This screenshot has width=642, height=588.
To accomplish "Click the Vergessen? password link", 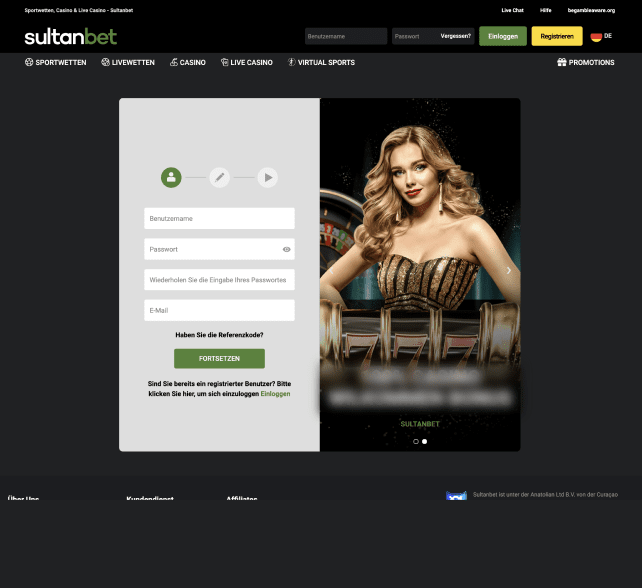I will point(456,36).
